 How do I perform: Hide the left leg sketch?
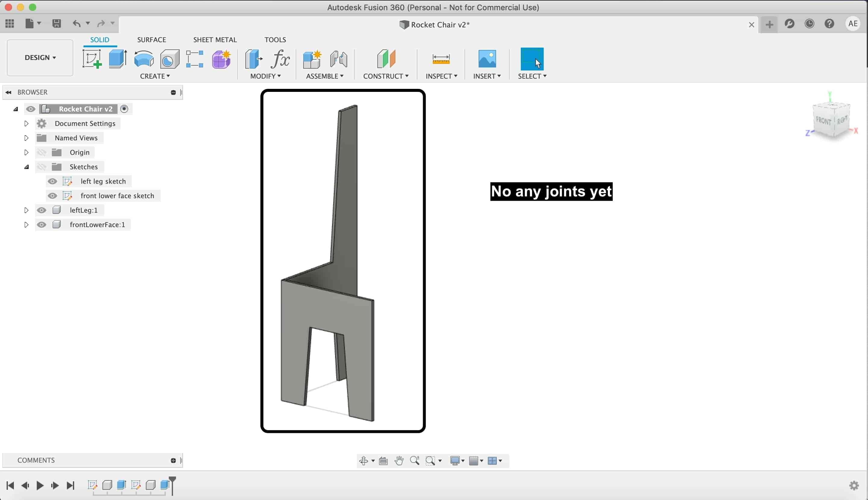point(52,181)
